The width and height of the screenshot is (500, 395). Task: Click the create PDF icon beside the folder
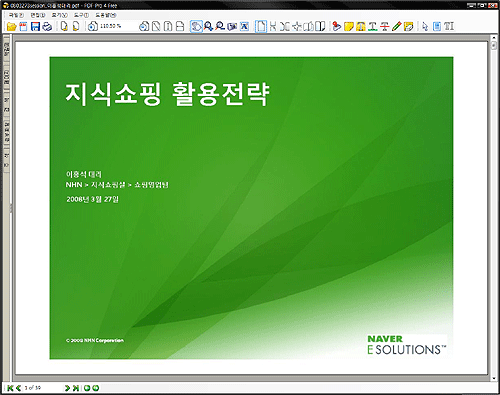coord(23,27)
